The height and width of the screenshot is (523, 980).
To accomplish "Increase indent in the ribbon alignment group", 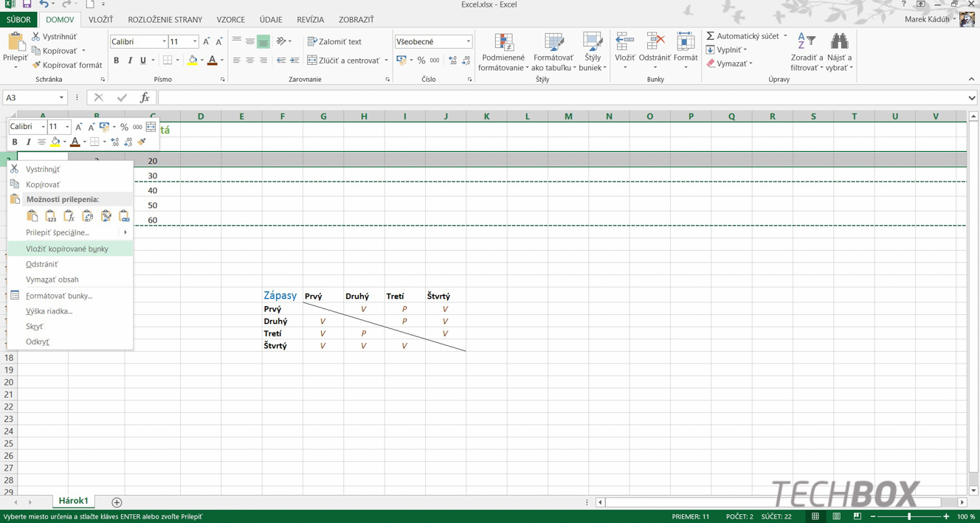I will (294, 60).
